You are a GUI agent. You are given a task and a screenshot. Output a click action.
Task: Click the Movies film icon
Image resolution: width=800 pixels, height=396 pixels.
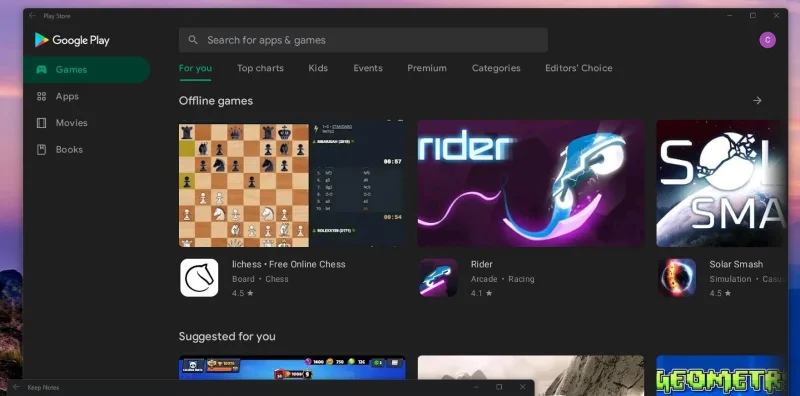[x=41, y=123]
